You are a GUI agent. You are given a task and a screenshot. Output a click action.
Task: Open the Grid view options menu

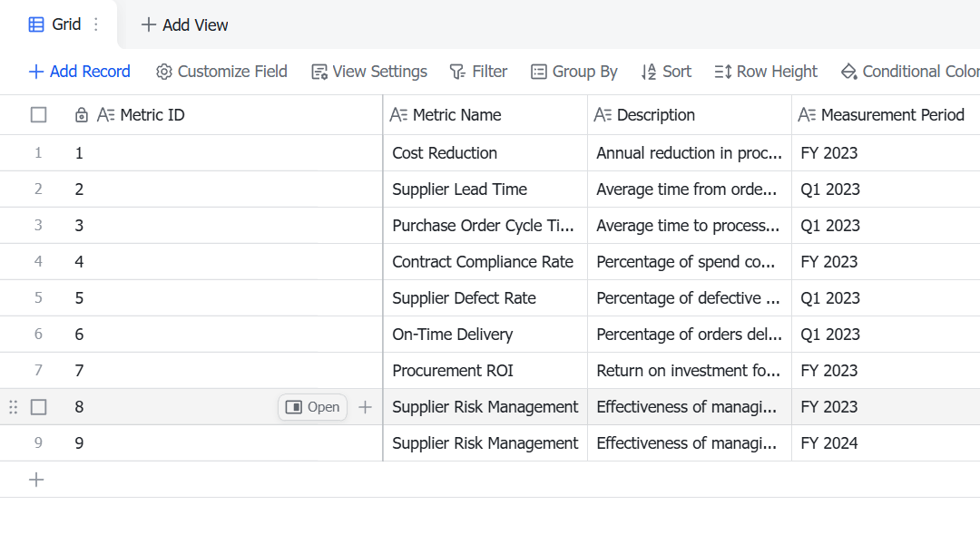pyautogui.click(x=95, y=24)
